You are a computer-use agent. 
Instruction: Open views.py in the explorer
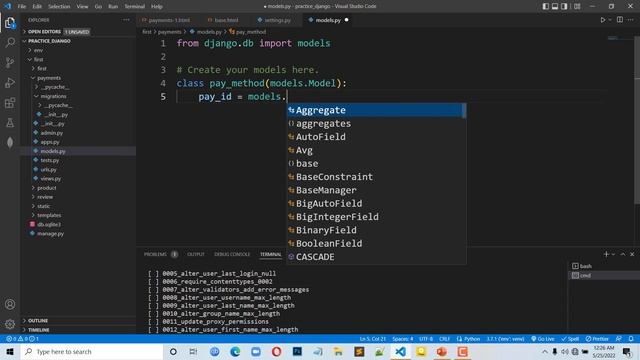(51, 178)
